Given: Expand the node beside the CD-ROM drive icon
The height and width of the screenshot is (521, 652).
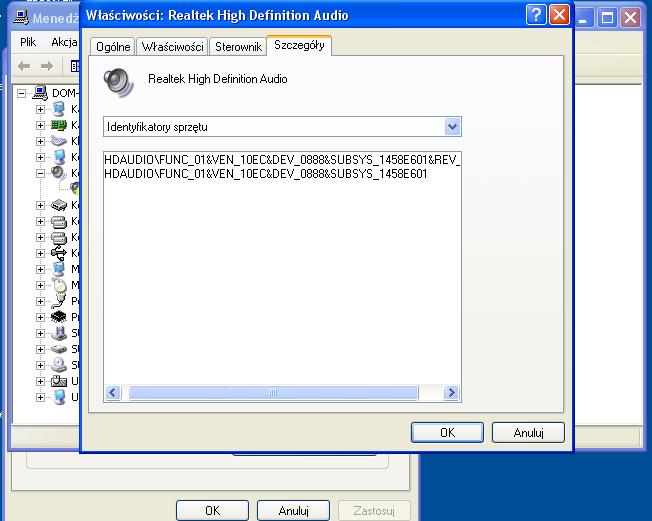Looking at the screenshot, I should coord(40,365).
